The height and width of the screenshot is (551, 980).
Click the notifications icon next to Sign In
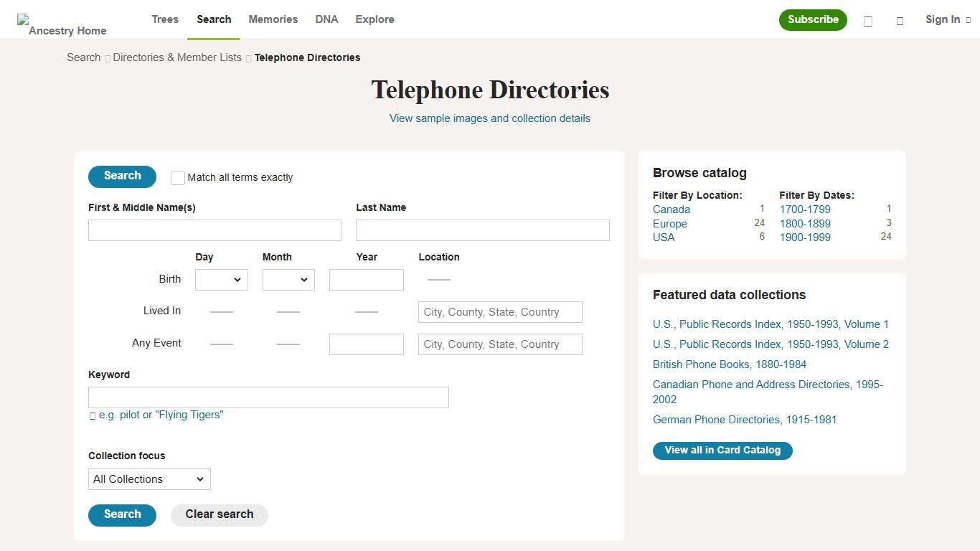click(x=900, y=22)
